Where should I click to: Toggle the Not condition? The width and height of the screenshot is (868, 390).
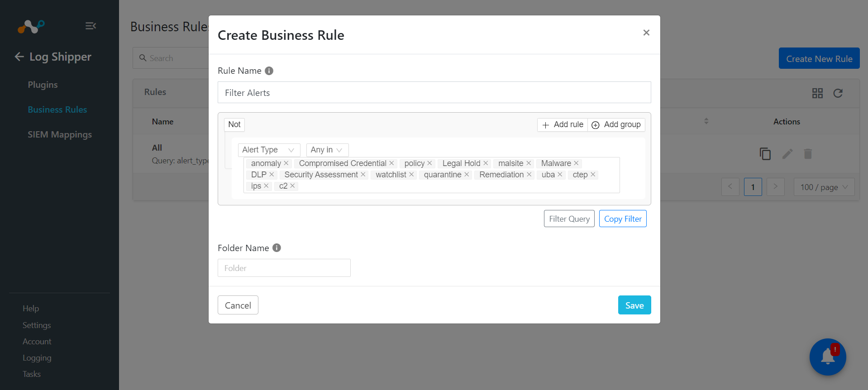pos(234,124)
